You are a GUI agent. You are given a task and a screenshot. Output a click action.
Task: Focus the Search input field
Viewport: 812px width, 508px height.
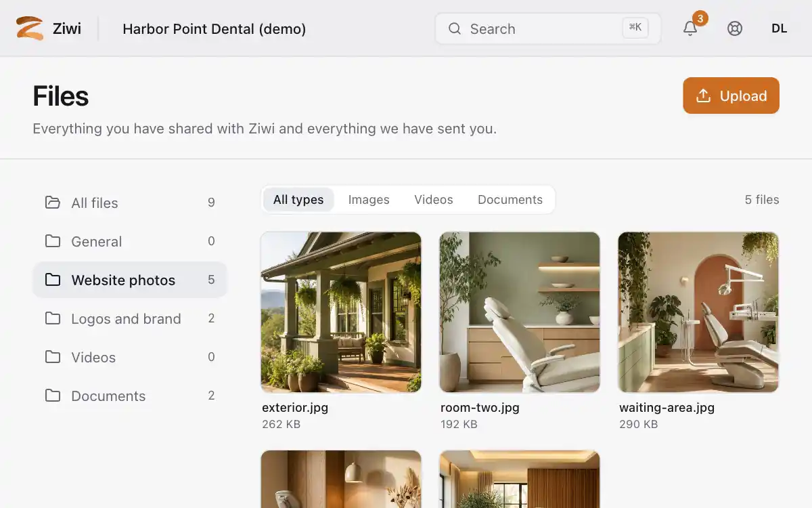coord(548,28)
